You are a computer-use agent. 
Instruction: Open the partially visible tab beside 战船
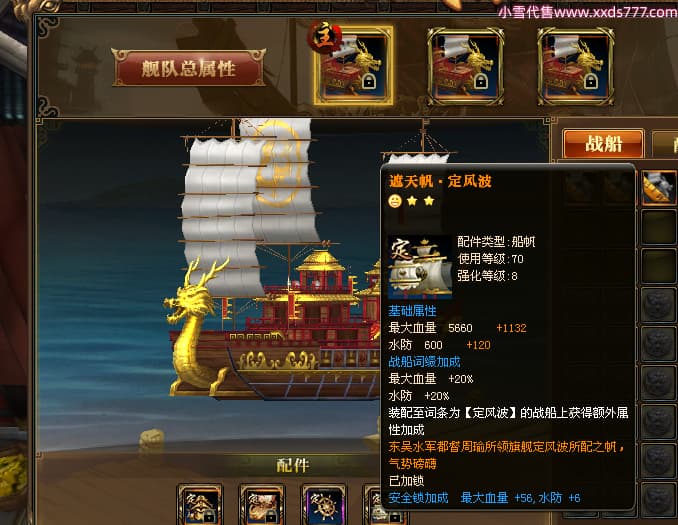pyautogui.click(x=665, y=145)
